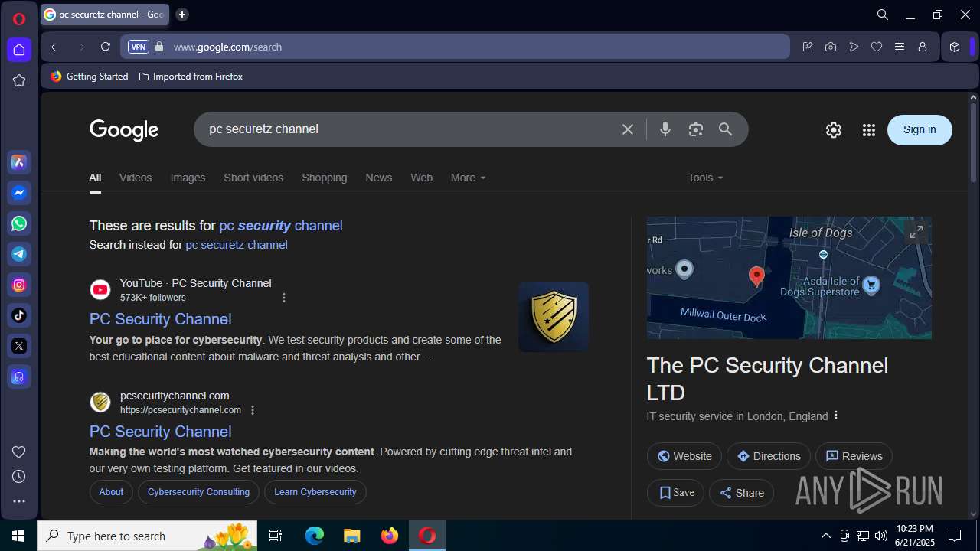Switch to Shopping results tab
Screen dimensions: 980x551
[x=324, y=178]
